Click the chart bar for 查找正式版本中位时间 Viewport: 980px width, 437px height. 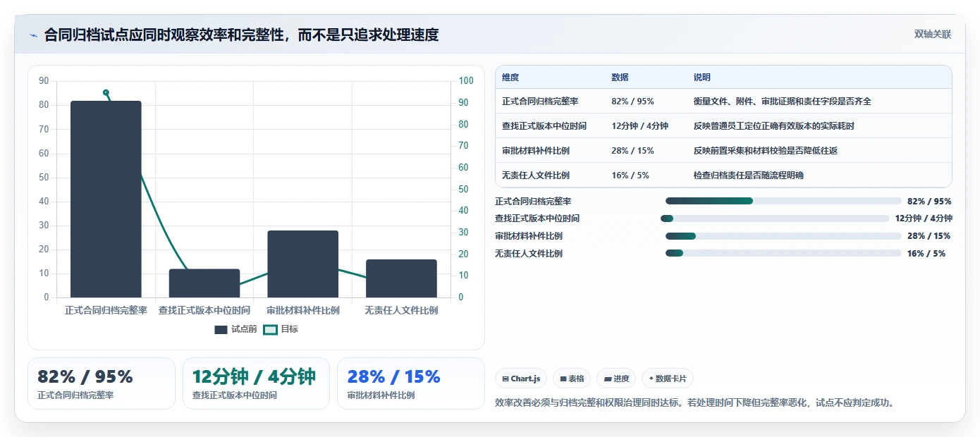pyautogui.click(x=204, y=283)
